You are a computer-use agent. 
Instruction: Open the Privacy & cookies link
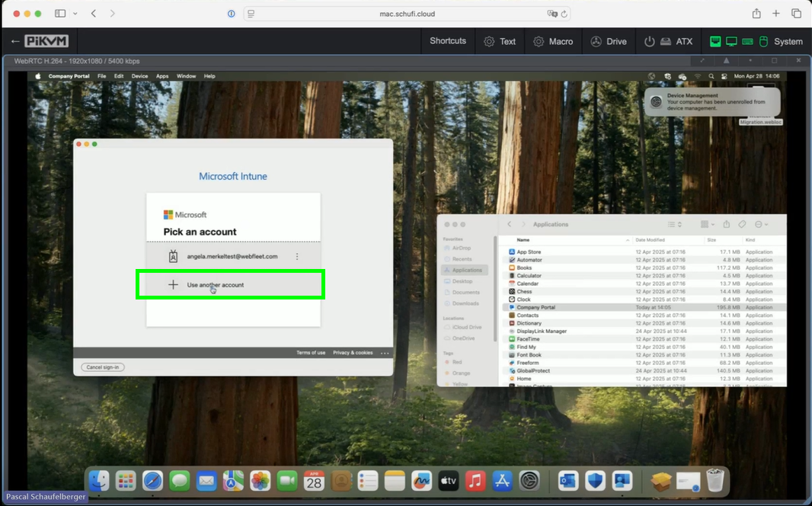[353, 353]
